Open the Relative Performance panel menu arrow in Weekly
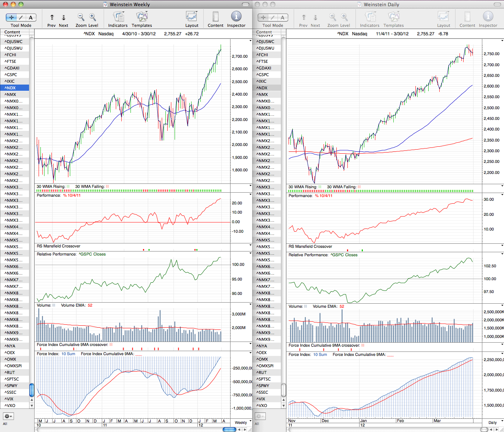 coord(251,253)
